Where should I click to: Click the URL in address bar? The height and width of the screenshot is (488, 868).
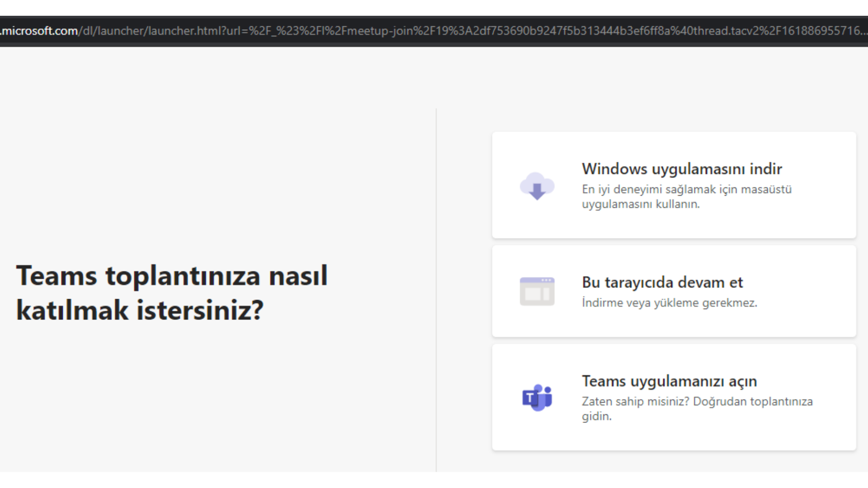pyautogui.click(x=433, y=31)
